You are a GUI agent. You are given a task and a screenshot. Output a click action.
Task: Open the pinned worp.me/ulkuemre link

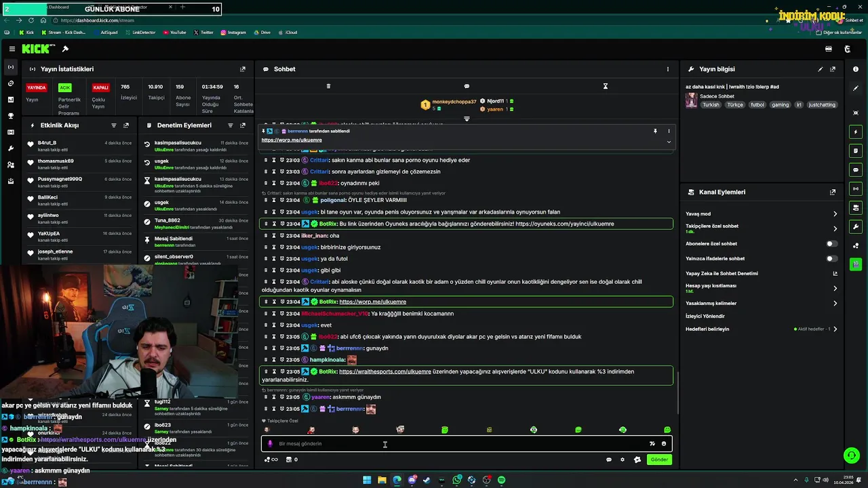pyautogui.click(x=292, y=140)
